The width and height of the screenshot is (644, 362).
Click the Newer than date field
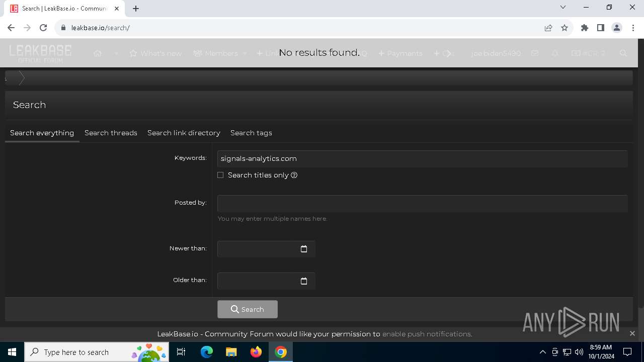[266, 249]
